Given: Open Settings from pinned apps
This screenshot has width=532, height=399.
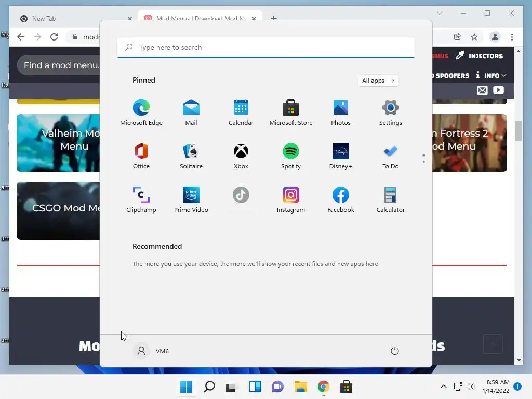Looking at the screenshot, I should [391, 113].
